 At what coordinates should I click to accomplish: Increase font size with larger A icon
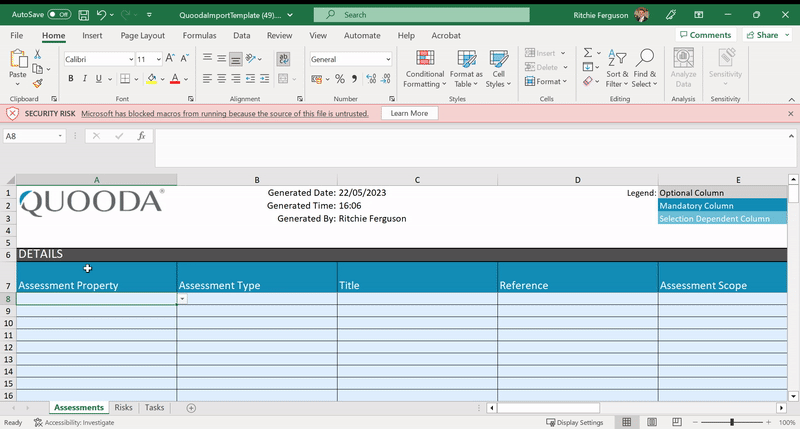[x=170, y=59]
